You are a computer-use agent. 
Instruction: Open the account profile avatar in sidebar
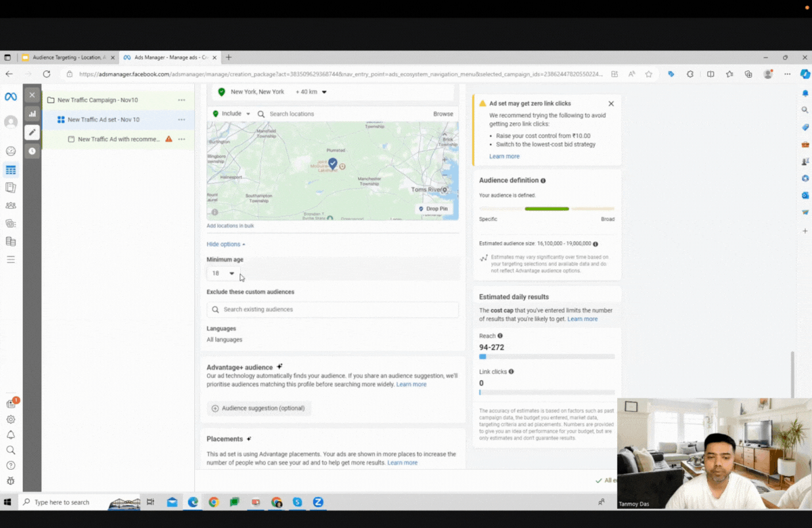tap(11, 122)
